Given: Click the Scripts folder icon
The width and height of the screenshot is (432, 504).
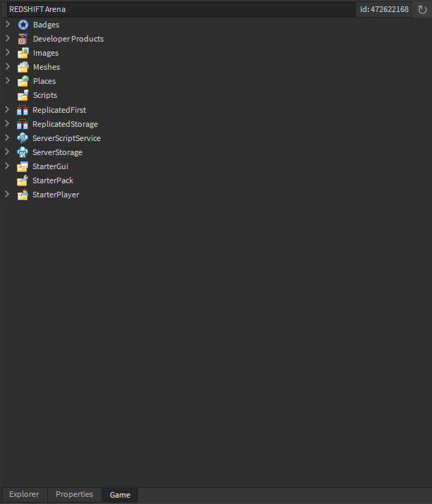Looking at the screenshot, I should (23, 95).
